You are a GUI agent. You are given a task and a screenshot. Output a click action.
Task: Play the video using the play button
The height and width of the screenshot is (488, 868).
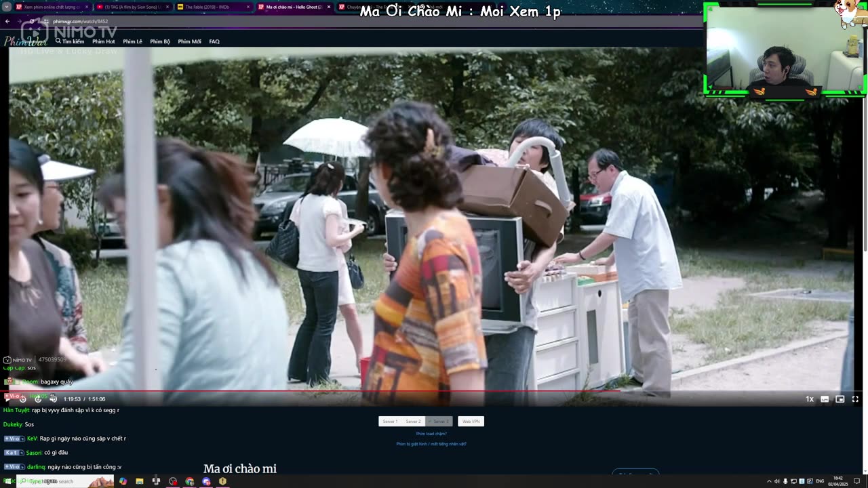[x=7, y=399]
